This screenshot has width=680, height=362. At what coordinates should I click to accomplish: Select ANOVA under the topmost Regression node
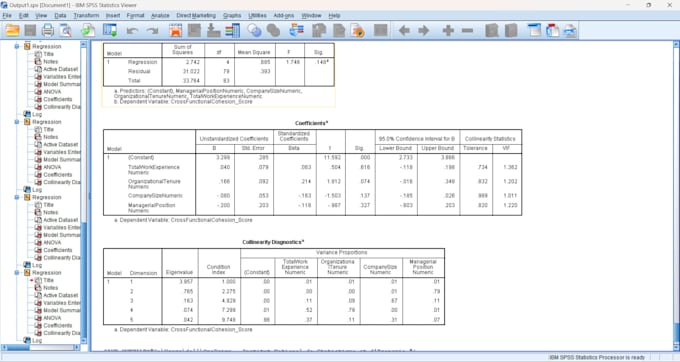52,92
